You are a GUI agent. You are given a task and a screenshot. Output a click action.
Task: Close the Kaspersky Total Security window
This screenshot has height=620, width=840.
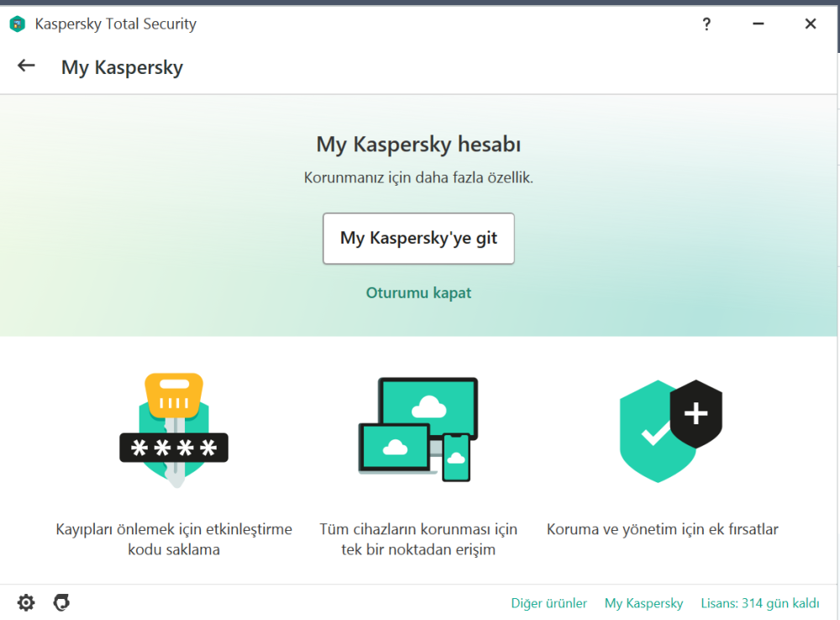coord(811,24)
